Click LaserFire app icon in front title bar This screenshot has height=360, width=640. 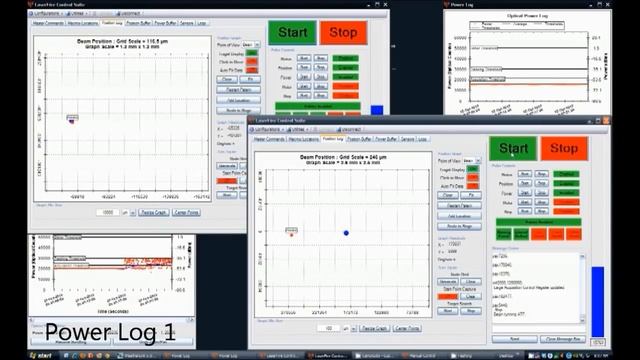click(x=251, y=121)
